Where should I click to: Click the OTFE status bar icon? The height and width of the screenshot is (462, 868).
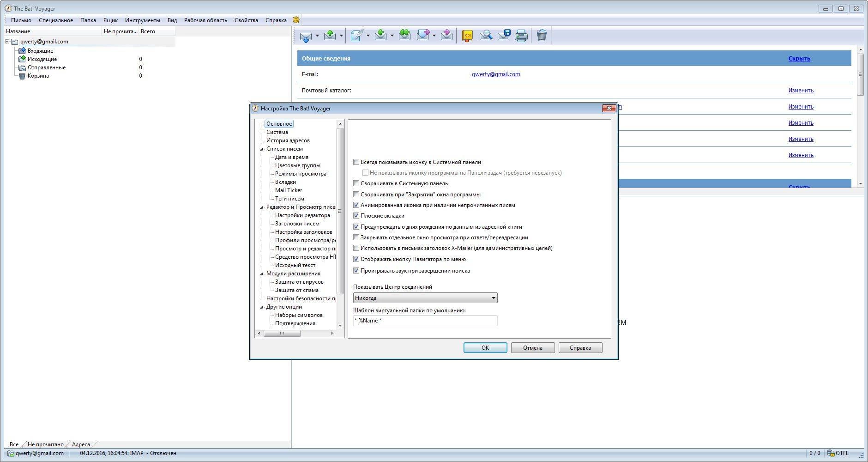pos(831,453)
